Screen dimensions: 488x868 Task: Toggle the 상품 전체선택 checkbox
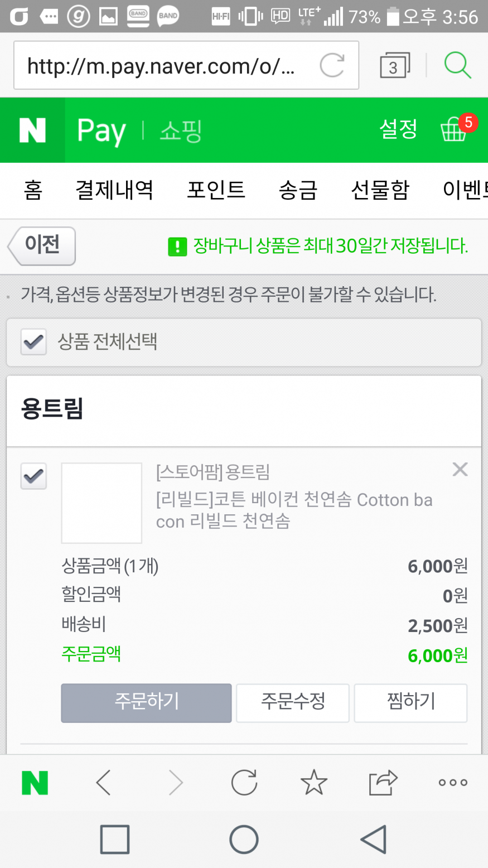(x=33, y=341)
